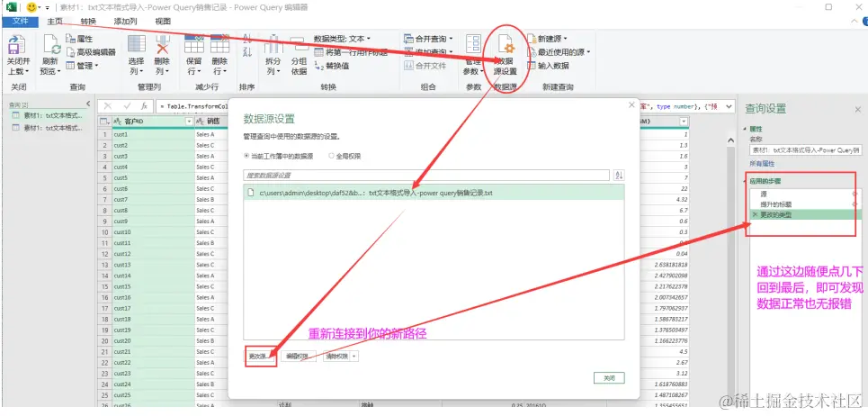Click the sort A-Z icon in the dialog
Image resolution: width=868 pixels, height=416 pixels.
click(x=619, y=175)
